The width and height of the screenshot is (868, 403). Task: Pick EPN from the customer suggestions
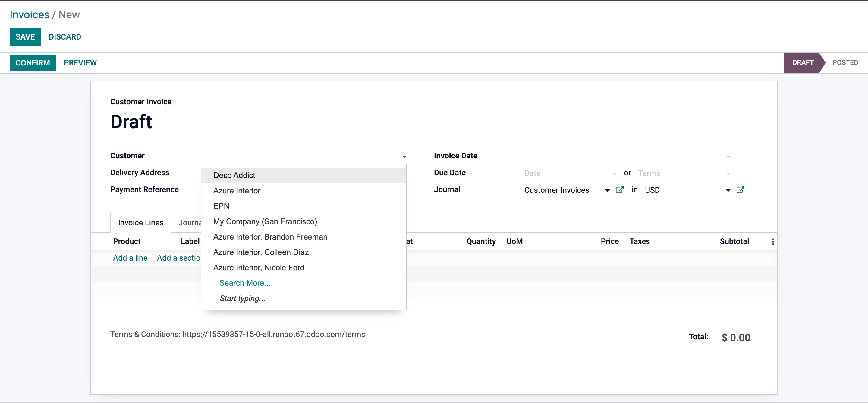(221, 206)
